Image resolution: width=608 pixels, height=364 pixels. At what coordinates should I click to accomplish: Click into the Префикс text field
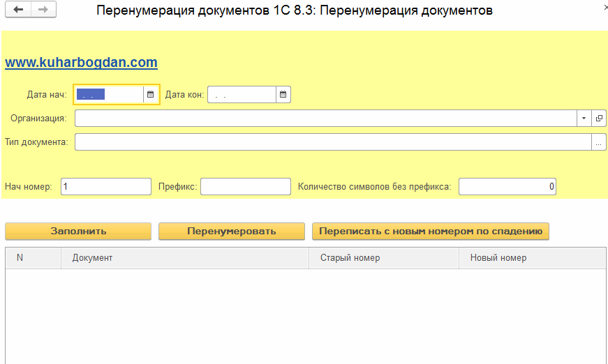click(x=245, y=186)
